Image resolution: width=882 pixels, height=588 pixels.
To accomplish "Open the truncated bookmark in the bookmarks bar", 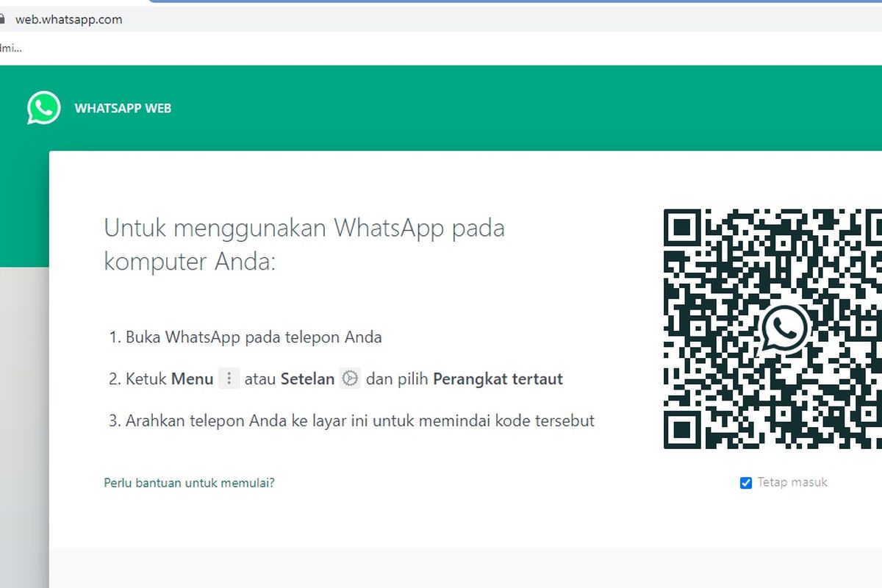I will pos(10,49).
